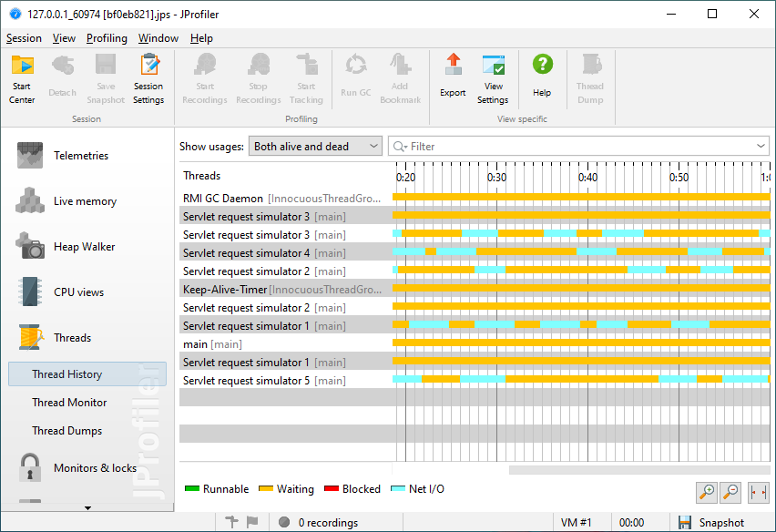
Task: Zoom in on the thread timeline
Action: (707, 493)
